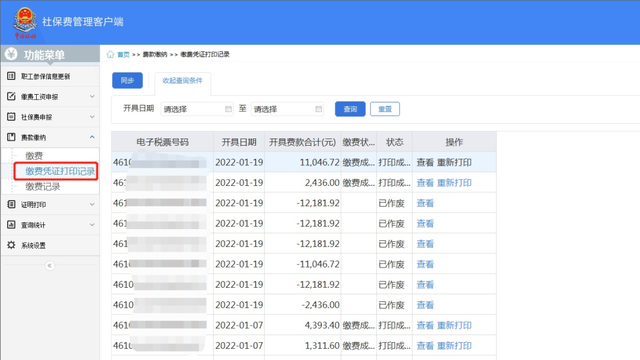Select 缴费凭证打印记录 submenu item

tap(60, 171)
